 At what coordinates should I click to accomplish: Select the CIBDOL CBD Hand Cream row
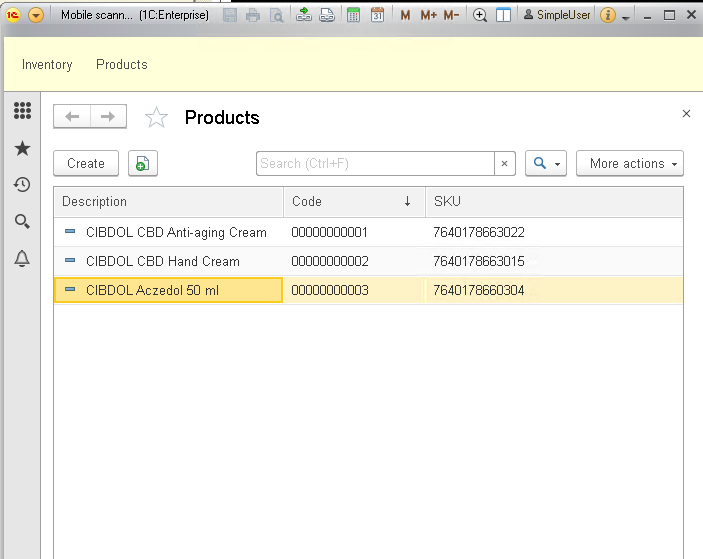point(369,261)
